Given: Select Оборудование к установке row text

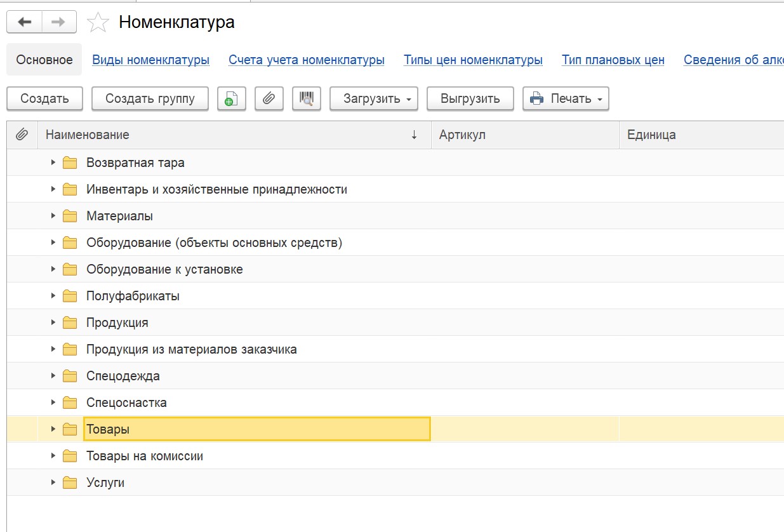Looking at the screenshot, I should pos(164,269).
